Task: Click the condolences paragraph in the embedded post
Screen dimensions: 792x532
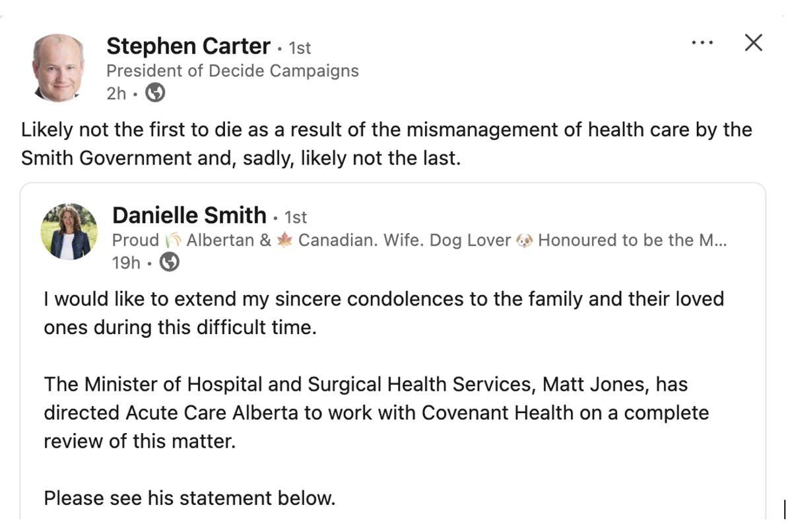Action: [384, 313]
